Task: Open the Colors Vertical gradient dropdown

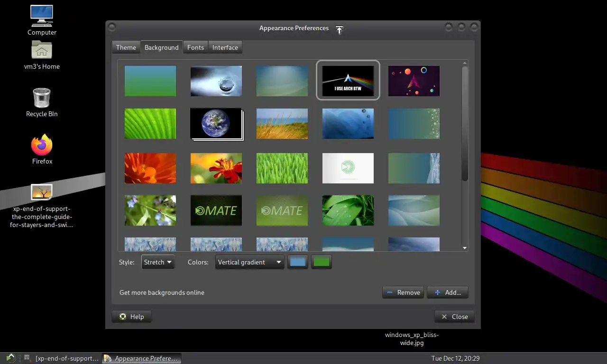Action: click(249, 262)
